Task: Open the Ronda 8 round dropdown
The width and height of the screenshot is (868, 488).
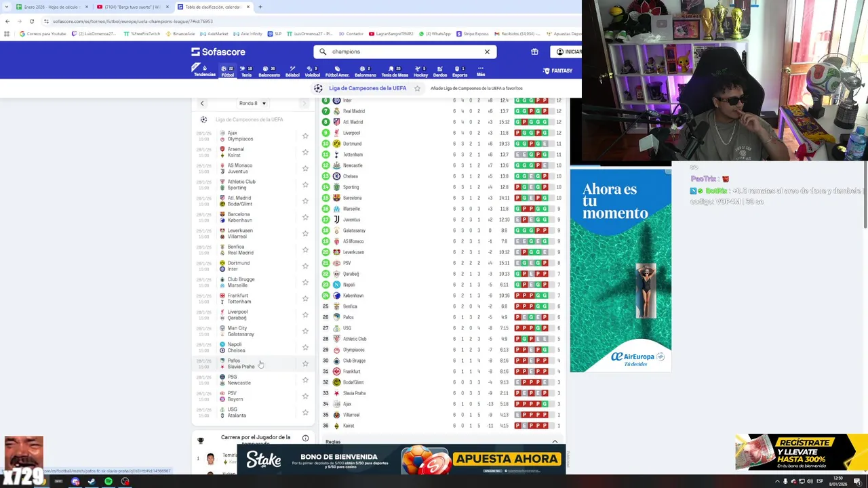Action: (x=252, y=103)
